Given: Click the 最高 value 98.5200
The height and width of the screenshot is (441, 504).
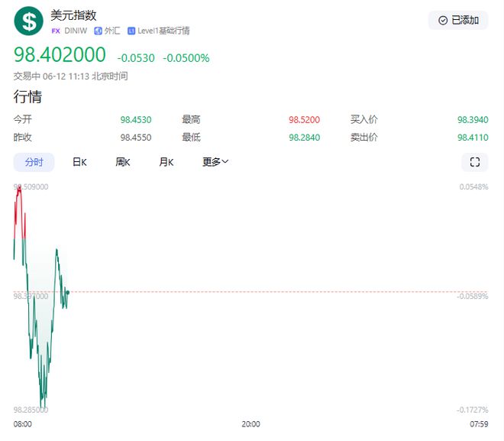Looking at the screenshot, I should [305, 120].
